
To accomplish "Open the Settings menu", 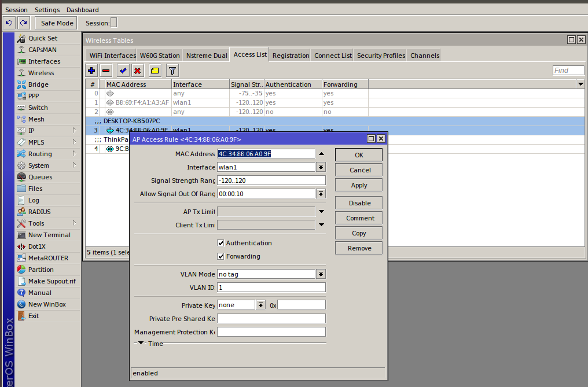I will (47, 10).
